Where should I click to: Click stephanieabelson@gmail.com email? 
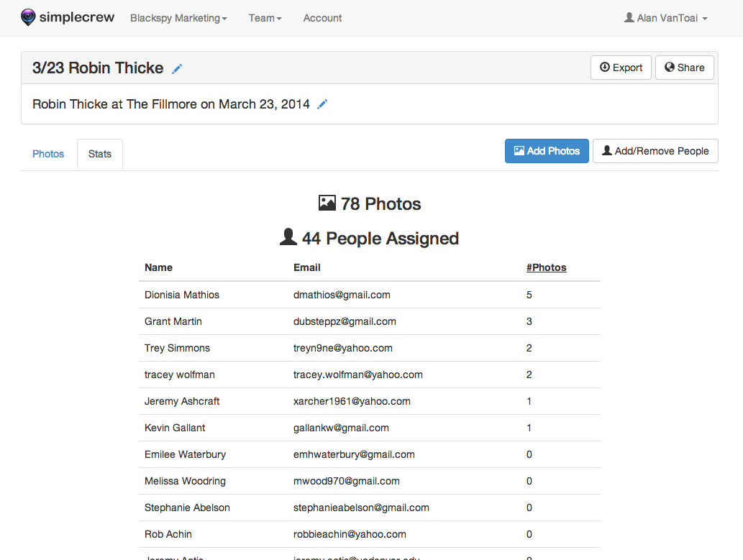coord(361,507)
